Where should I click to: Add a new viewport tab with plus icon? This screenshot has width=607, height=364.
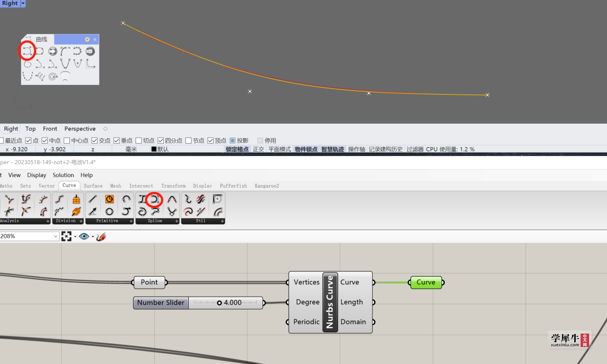coord(106,129)
